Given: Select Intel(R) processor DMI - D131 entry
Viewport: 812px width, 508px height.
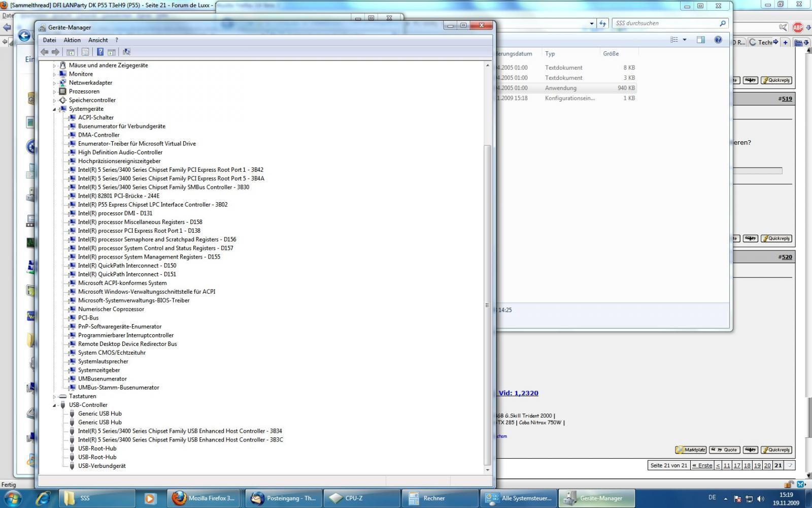Looking at the screenshot, I should point(115,213).
